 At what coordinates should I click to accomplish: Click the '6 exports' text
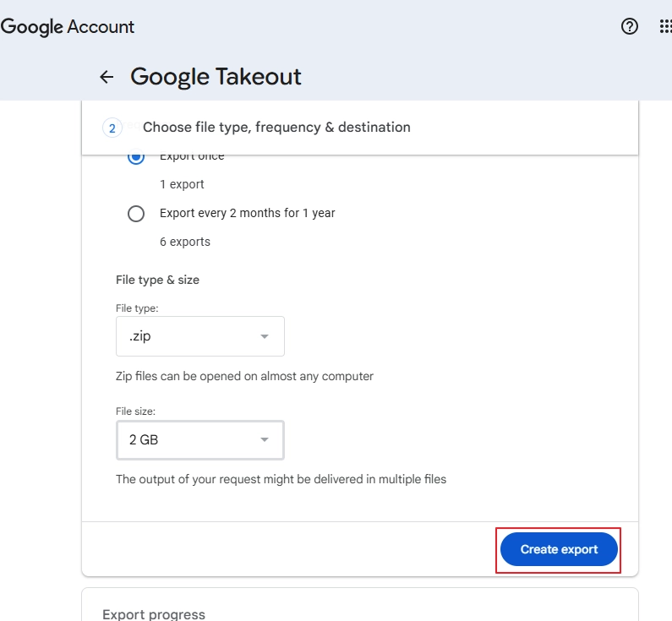[185, 242]
